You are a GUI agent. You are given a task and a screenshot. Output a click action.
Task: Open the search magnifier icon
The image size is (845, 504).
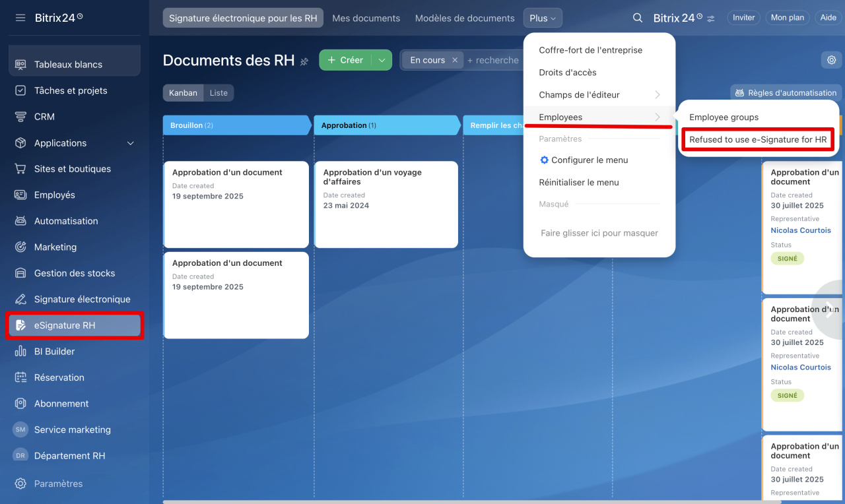pos(637,18)
